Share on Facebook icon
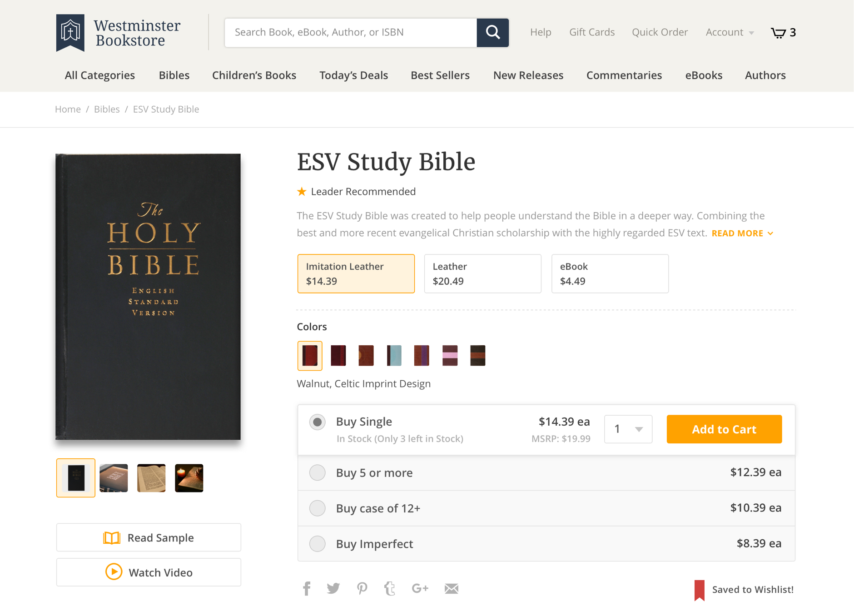Viewport: 854px width, 616px height. click(307, 588)
